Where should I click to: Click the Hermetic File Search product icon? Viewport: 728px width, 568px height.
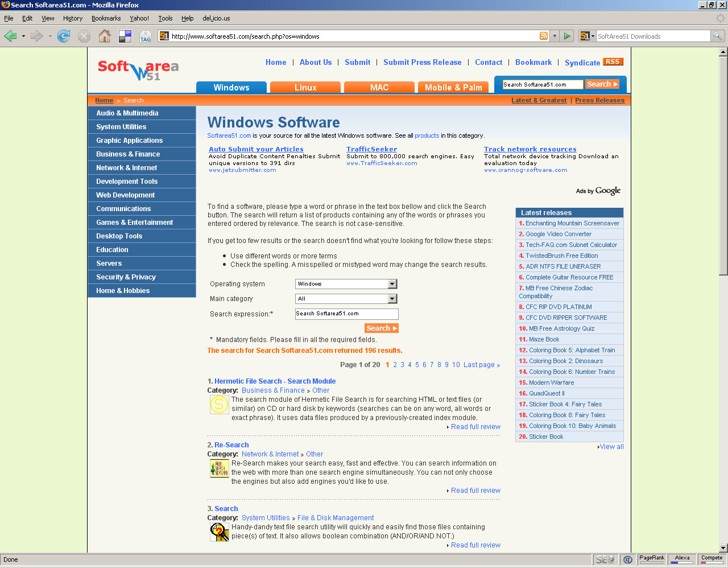click(x=219, y=405)
